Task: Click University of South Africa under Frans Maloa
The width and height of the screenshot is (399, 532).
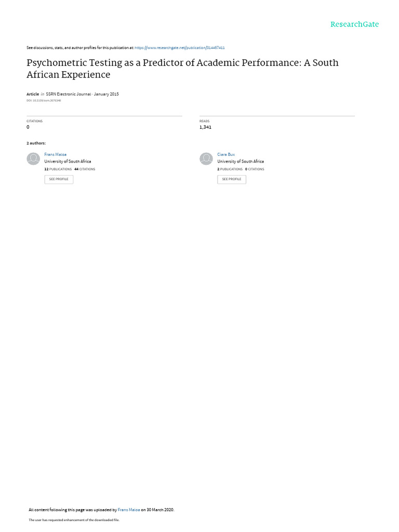Action: point(68,162)
